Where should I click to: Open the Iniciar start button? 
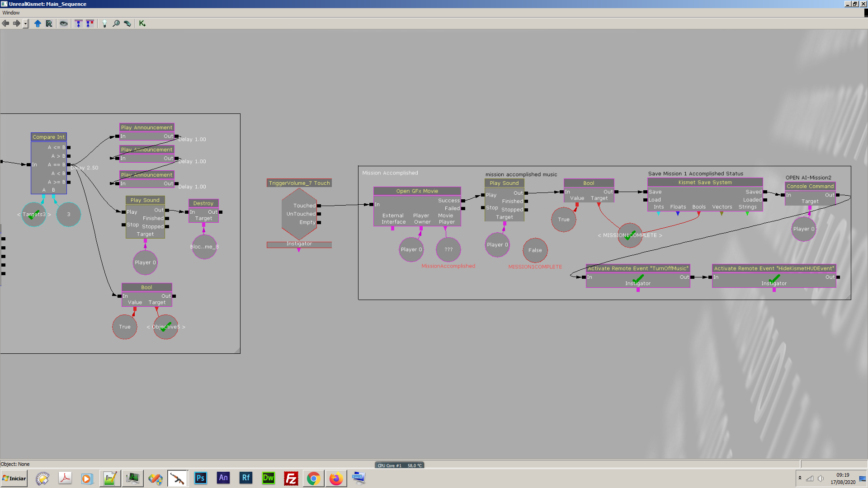tap(14, 479)
